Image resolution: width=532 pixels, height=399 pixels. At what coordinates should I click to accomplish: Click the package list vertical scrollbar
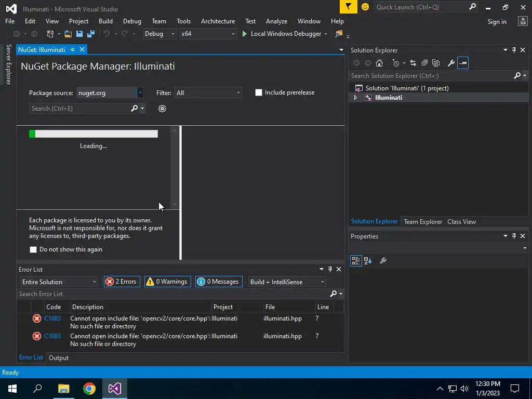point(175,167)
